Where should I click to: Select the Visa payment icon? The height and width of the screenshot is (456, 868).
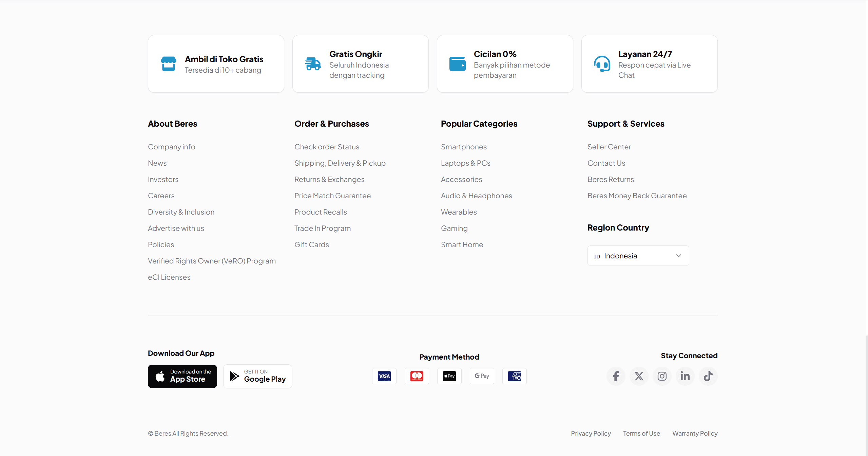[x=384, y=376]
